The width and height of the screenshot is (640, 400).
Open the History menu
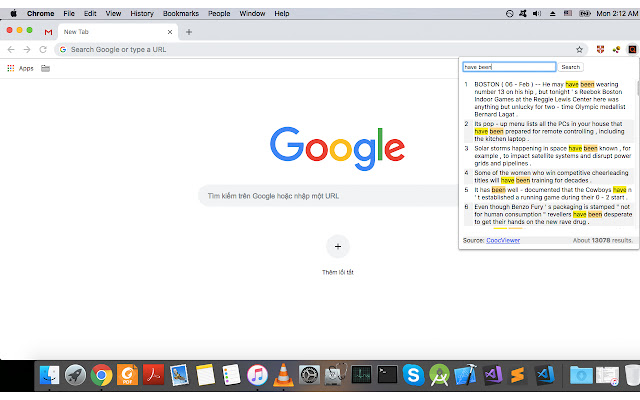(142, 13)
